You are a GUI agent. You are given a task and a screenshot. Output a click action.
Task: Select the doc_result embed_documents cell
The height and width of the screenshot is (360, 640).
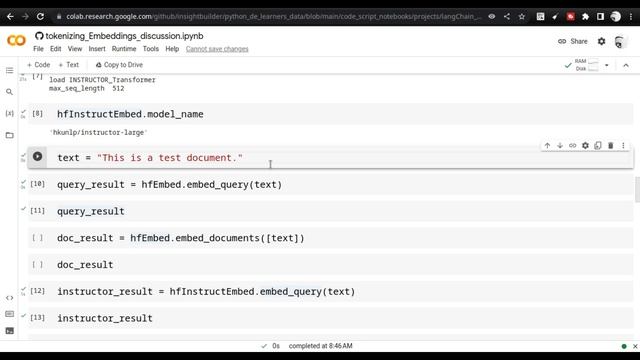pos(330,238)
